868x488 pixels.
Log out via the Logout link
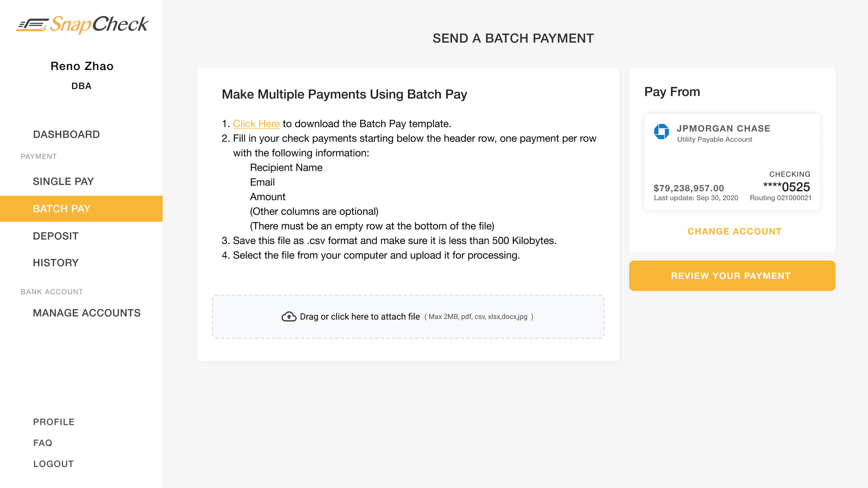(53, 464)
